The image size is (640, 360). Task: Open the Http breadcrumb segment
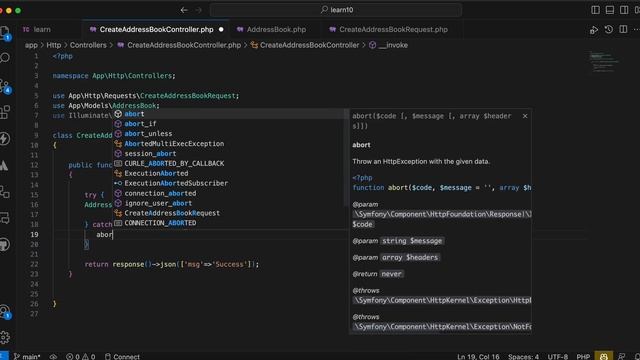coord(53,45)
